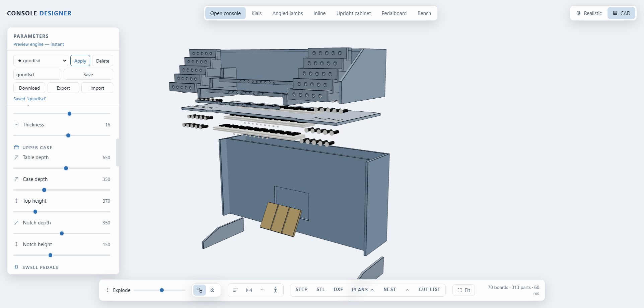Expand the PLANS export menu
Screen dimensions: 644x308
[x=363, y=290]
